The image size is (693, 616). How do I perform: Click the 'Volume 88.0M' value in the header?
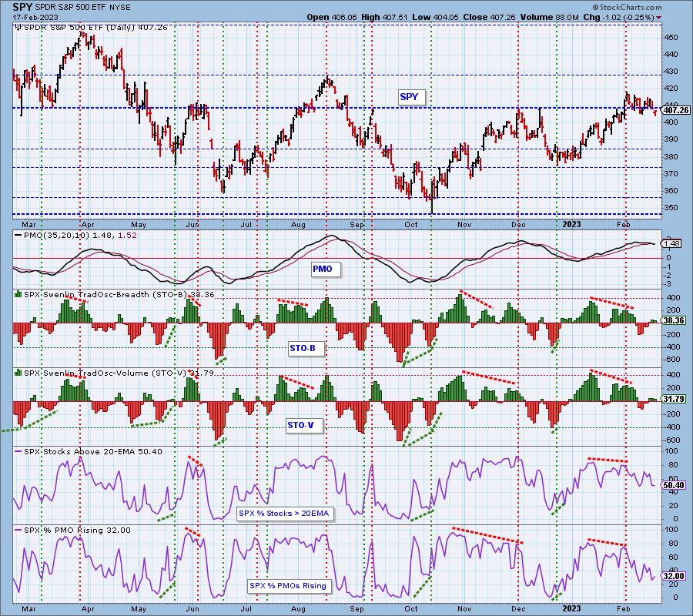pyautogui.click(x=547, y=17)
